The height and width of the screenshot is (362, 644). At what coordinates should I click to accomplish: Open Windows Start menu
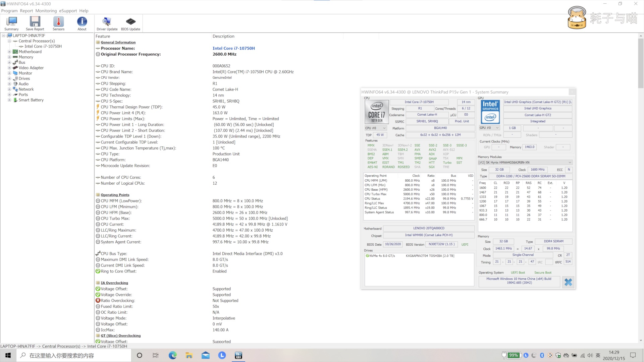pyautogui.click(x=8, y=355)
